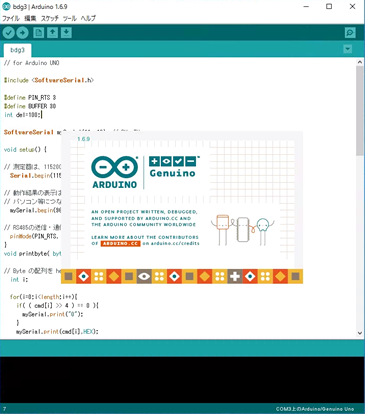Click the plus tile in splash pattern
Screen dimensions: 365x414
[x=235, y=276]
